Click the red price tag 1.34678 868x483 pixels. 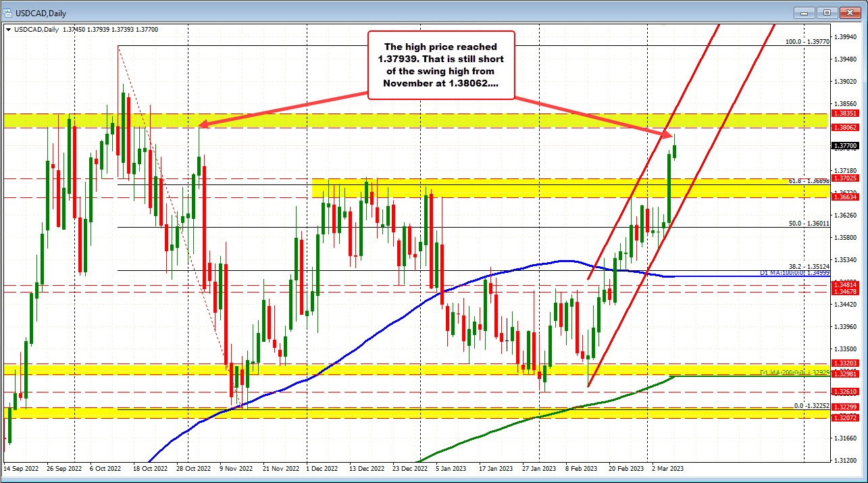(x=844, y=292)
